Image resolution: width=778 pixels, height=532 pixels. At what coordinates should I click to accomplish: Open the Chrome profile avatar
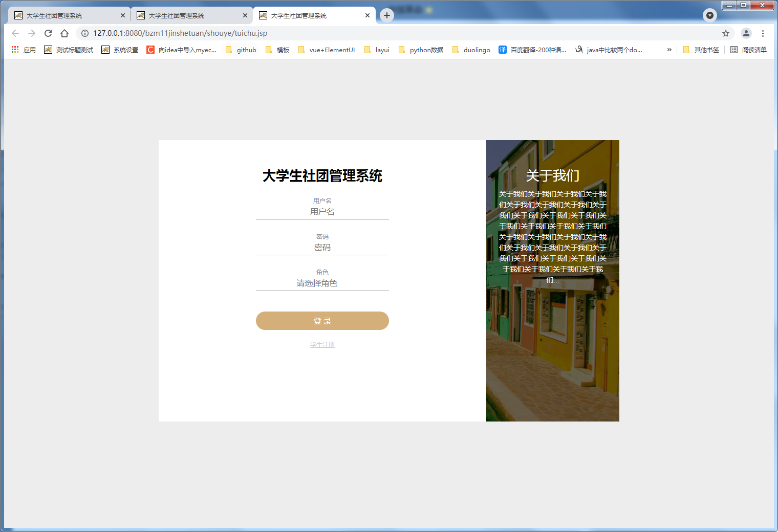coord(746,33)
